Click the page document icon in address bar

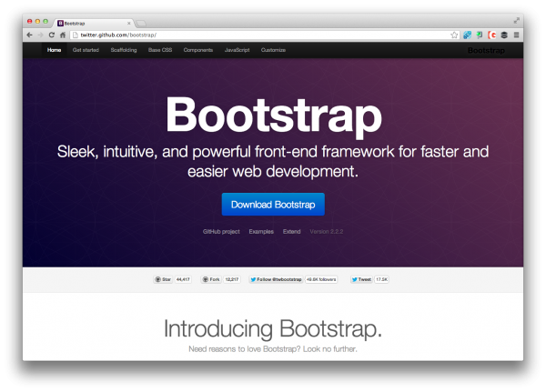tap(75, 35)
